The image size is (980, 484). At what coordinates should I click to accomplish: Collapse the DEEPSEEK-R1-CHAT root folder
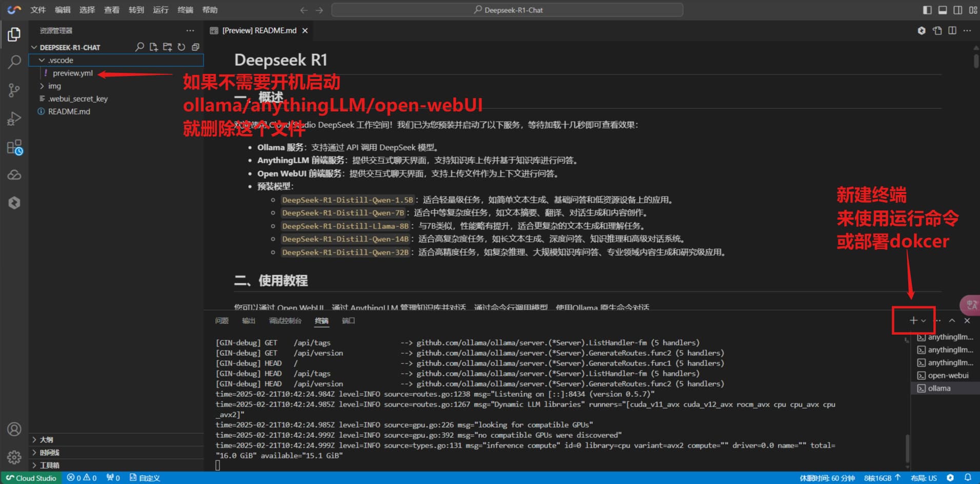pos(34,47)
